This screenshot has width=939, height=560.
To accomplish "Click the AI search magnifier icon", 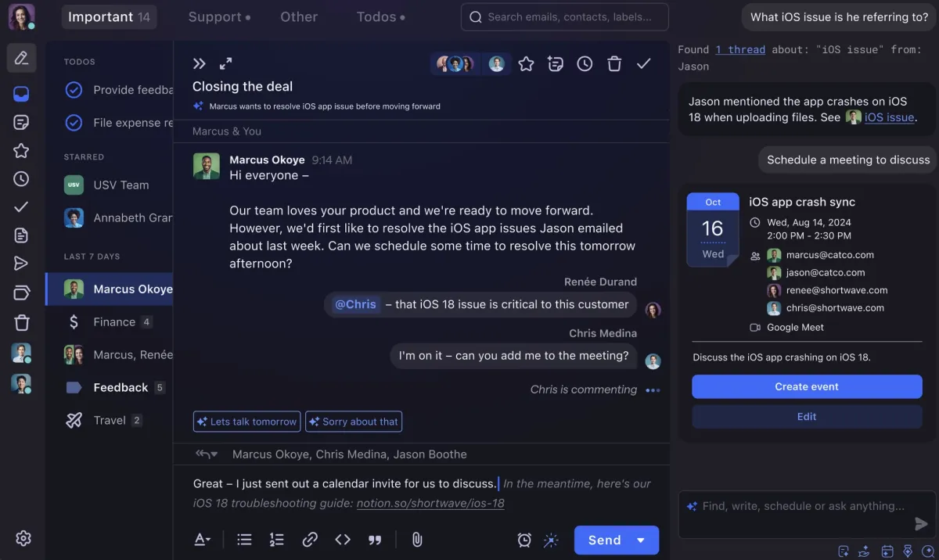I will (928, 551).
